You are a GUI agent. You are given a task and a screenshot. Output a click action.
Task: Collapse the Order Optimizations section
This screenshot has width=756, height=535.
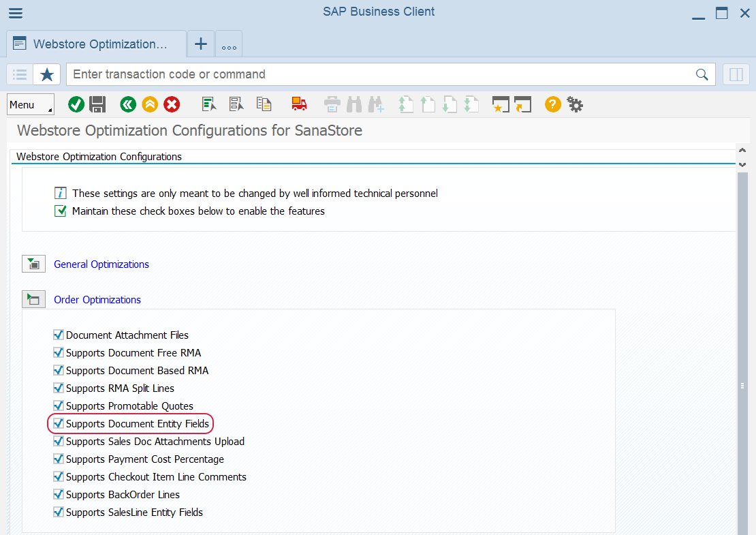[x=33, y=299]
